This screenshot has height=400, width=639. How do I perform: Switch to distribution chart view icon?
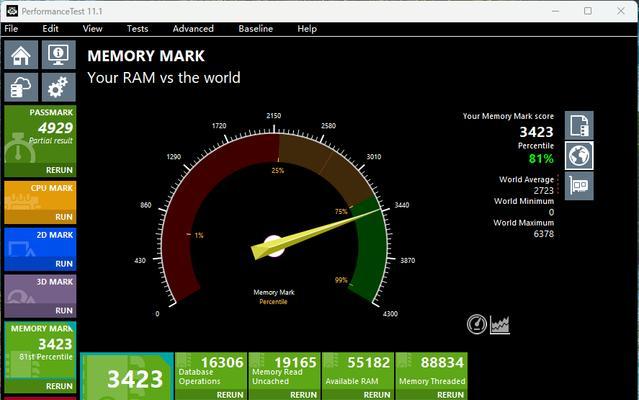coord(500,325)
